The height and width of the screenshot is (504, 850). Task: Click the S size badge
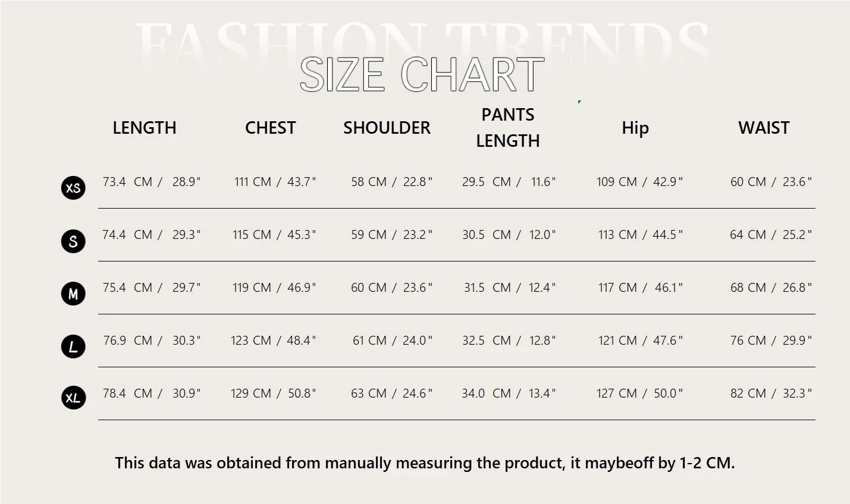tap(73, 241)
